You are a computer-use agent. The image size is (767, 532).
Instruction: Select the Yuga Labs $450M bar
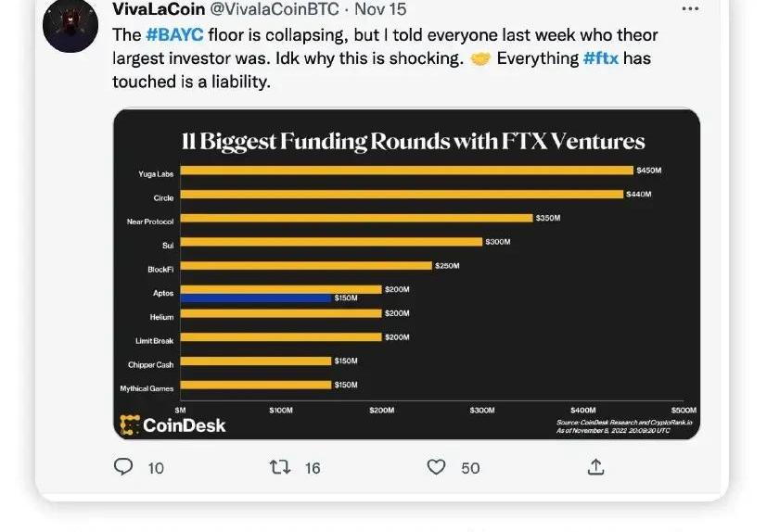pyautogui.click(x=406, y=171)
